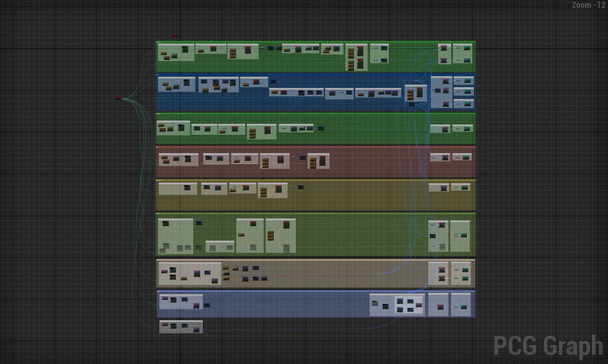
Task: Select the teal node in Fallen Leaves section
Action: pos(464,187)
